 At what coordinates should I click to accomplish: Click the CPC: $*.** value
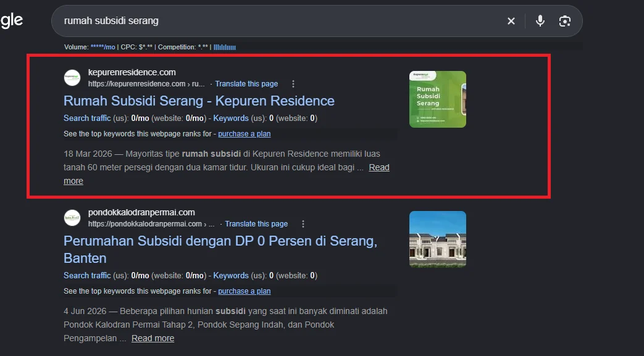pyautogui.click(x=136, y=48)
